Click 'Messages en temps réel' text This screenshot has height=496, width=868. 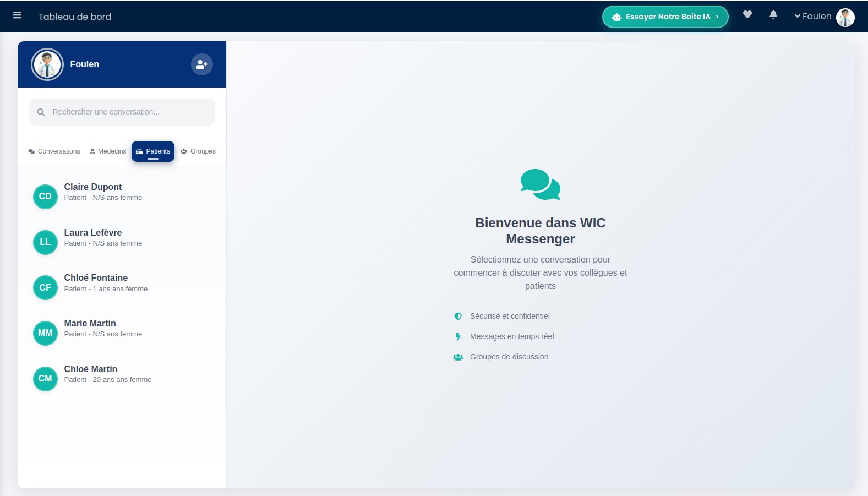(x=512, y=336)
